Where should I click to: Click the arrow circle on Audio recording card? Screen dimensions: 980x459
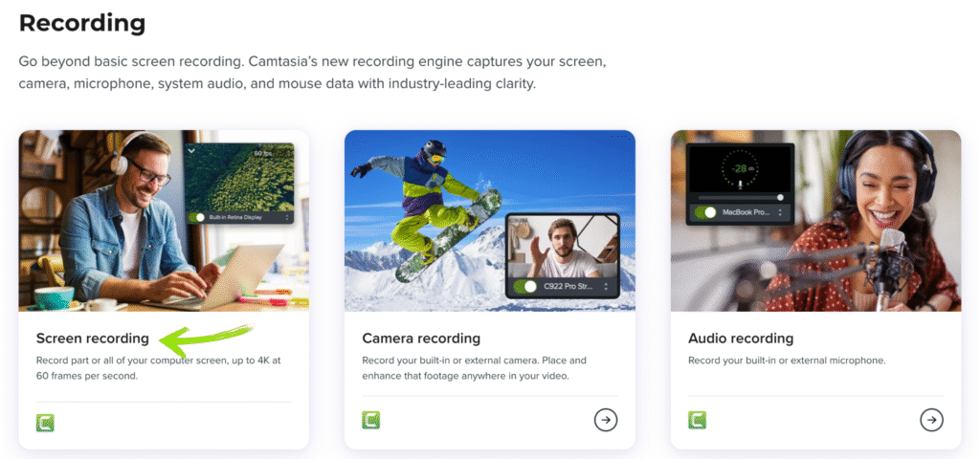[x=931, y=420]
